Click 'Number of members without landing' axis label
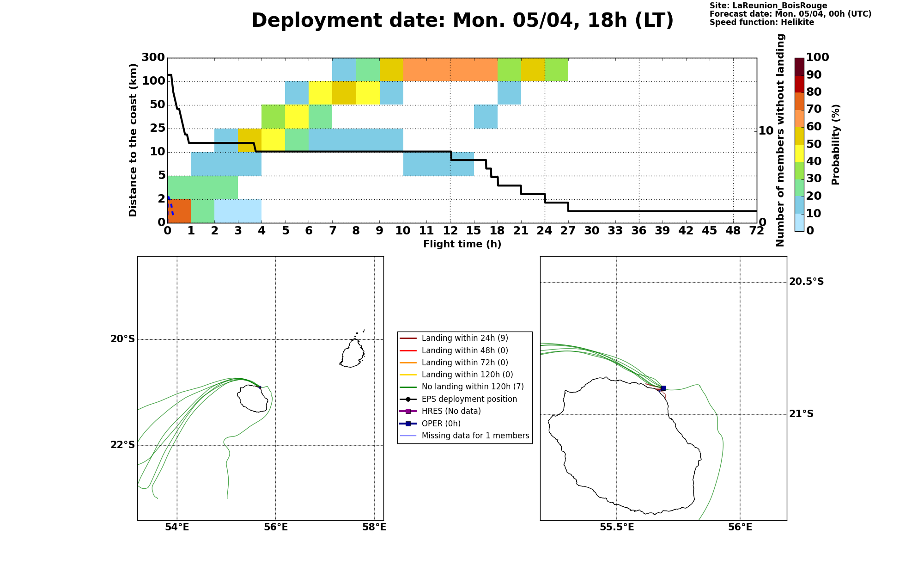 point(780,140)
